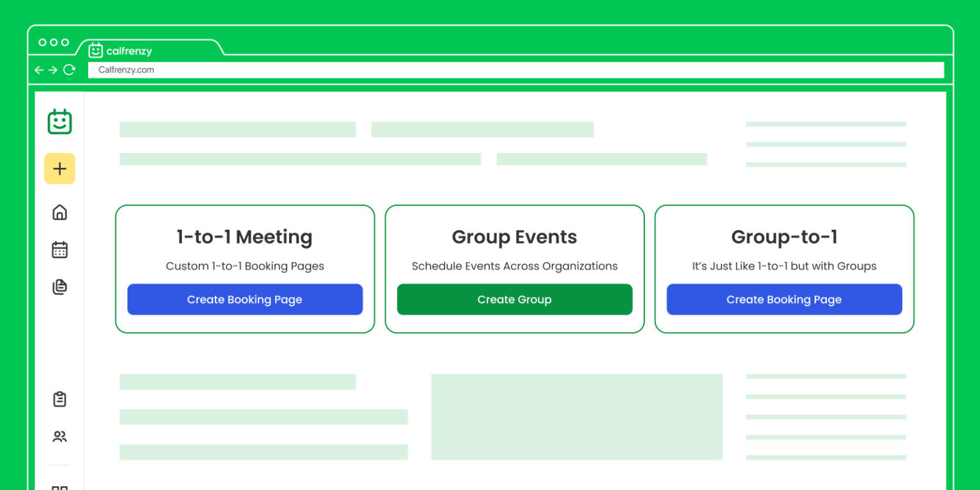The image size is (980, 490).
Task: Click the clipboard icon in the sidebar
Action: [59, 398]
